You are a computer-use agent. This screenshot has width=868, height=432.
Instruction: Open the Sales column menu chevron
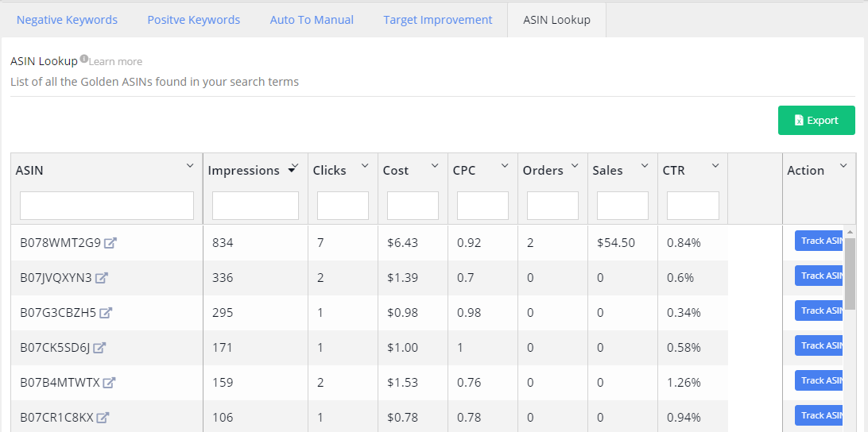tap(645, 165)
